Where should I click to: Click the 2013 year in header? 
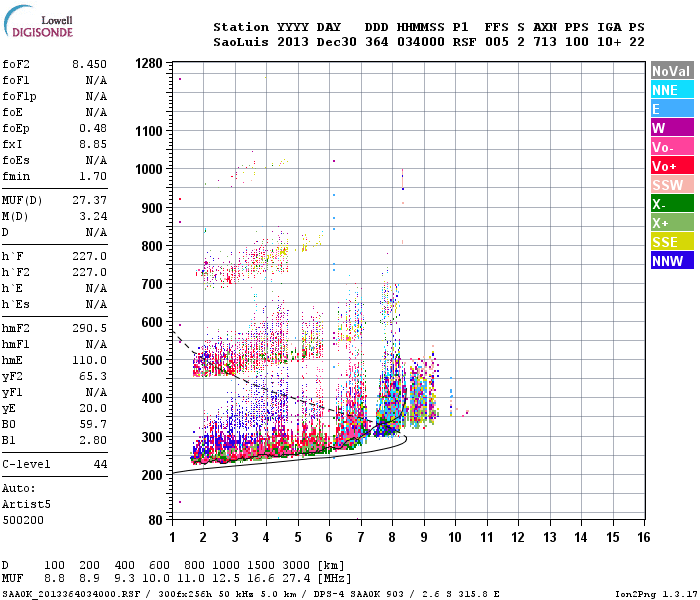(x=293, y=42)
